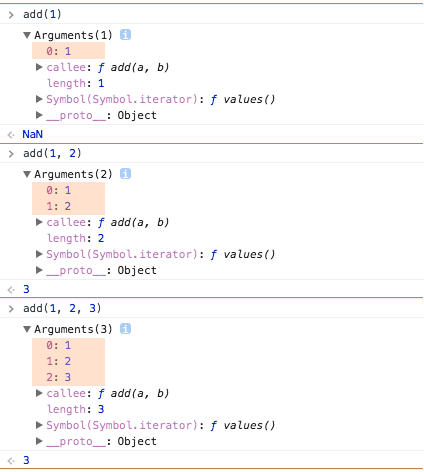Click '0: 1' entry in Arguments(1)
Viewport: 424px width, 472px height.
pyautogui.click(x=59, y=51)
